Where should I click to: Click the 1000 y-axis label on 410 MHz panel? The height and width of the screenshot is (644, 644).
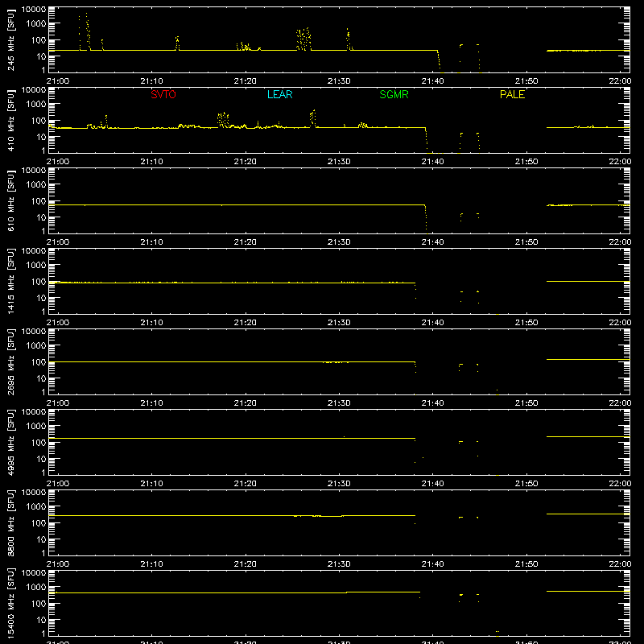[x=36, y=105]
